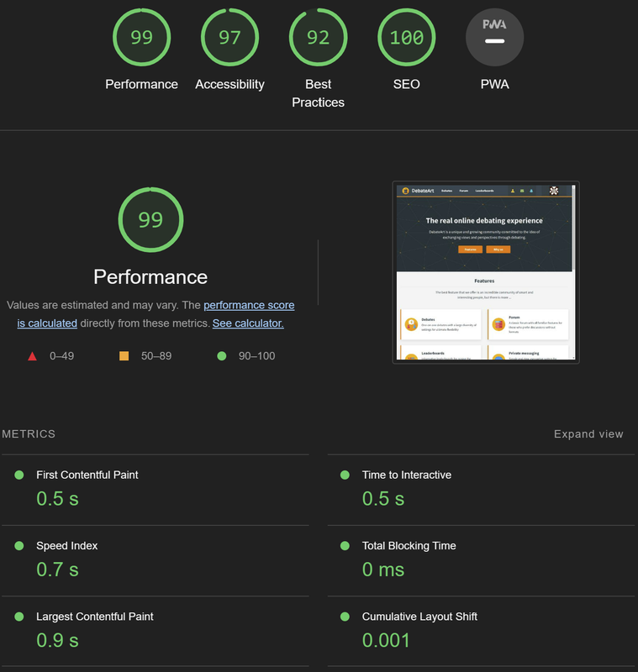The width and height of the screenshot is (638, 672).
Task: Select the 0.7 s Speed Index value
Action: [57, 570]
